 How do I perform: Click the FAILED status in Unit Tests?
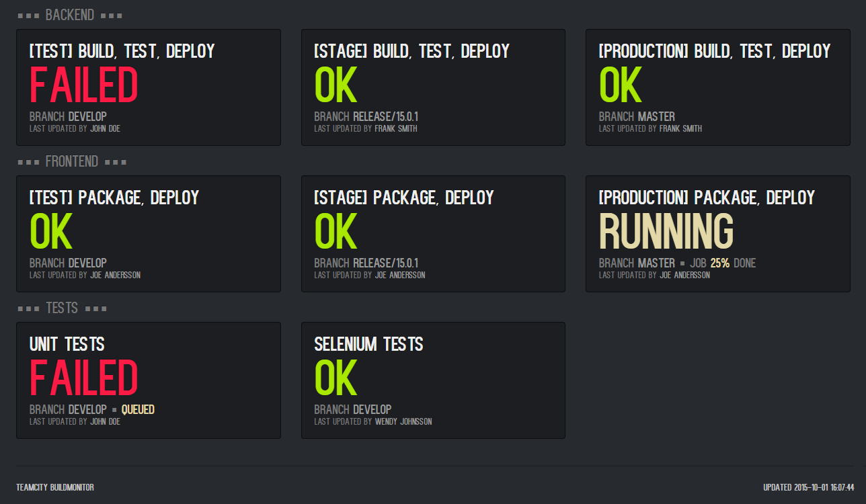coord(83,378)
